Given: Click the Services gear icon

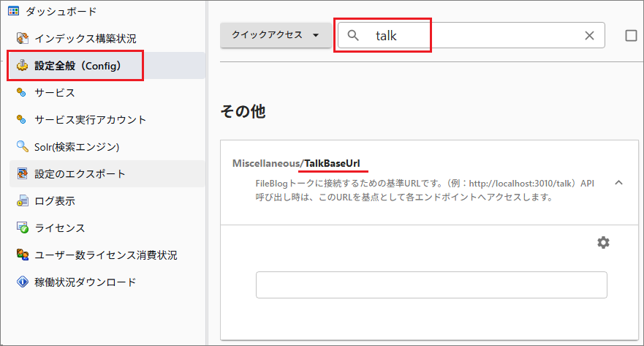Looking at the screenshot, I should [22, 92].
